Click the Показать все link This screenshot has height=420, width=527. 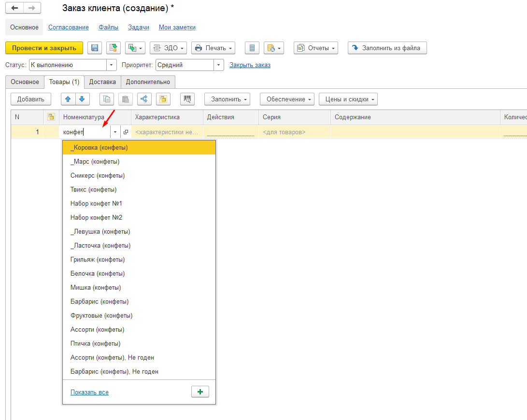[x=89, y=392]
